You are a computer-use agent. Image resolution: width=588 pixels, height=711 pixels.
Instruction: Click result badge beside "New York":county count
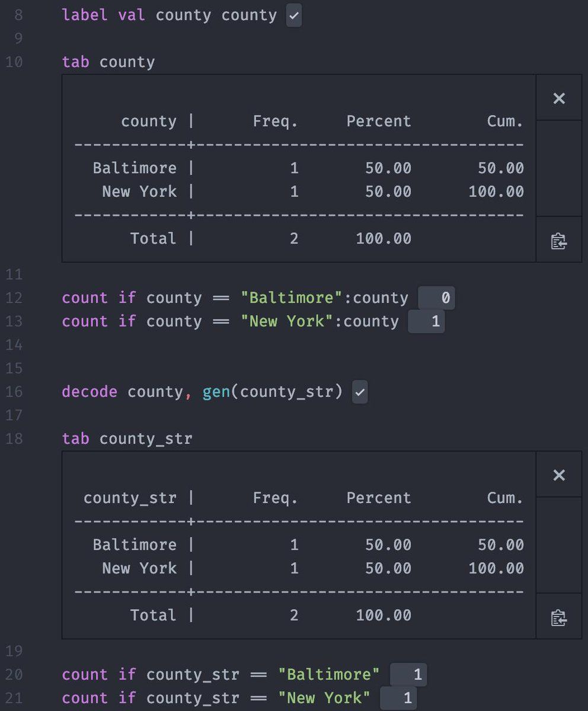pyautogui.click(x=427, y=322)
